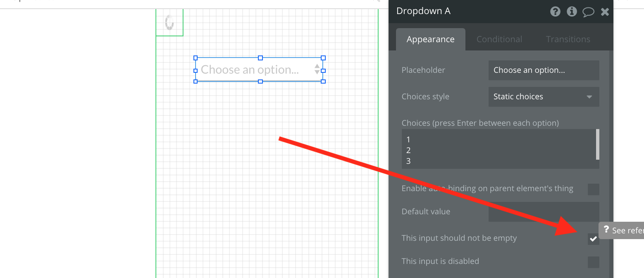The height and width of the screenshot is (278, 644).
Task: Click the Choices list scrollbar
Action: 598,144
